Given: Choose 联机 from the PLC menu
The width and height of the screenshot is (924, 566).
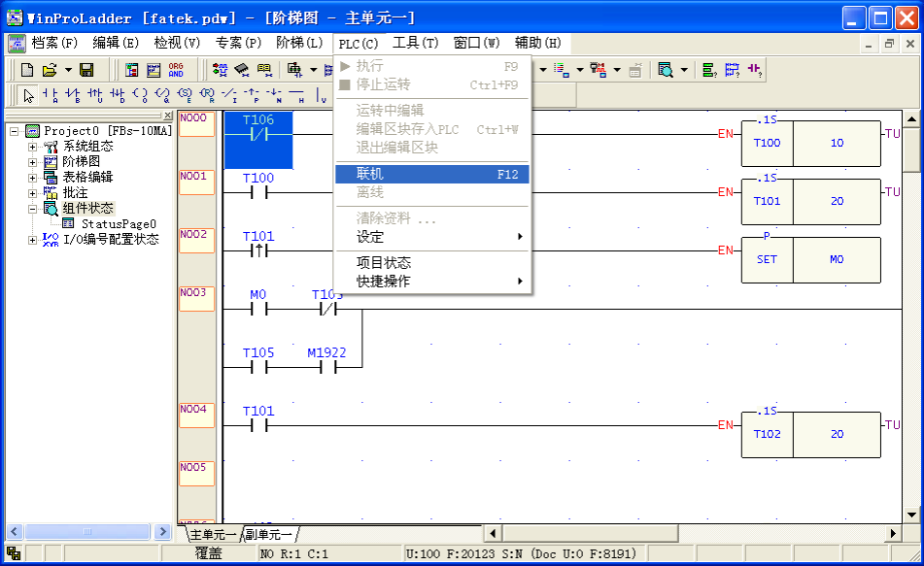Looking at the screenshot, I should pyautogui.click(x=370, y=174).
